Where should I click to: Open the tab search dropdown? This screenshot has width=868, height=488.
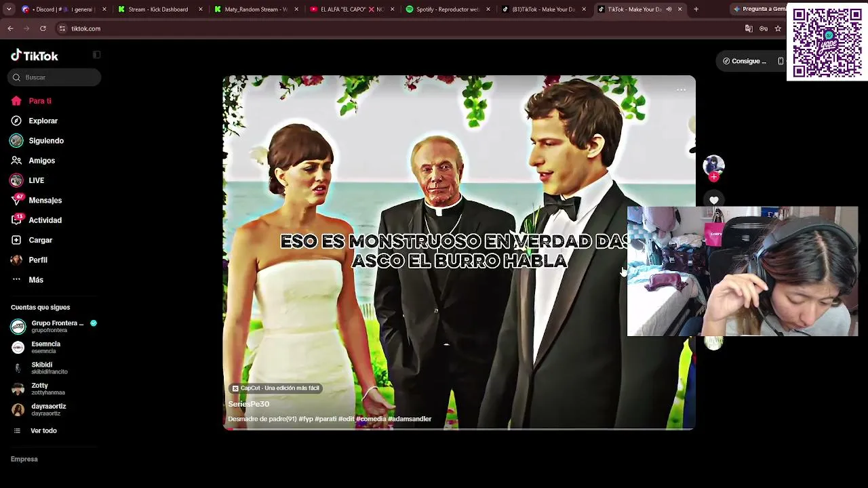[9, 9]
